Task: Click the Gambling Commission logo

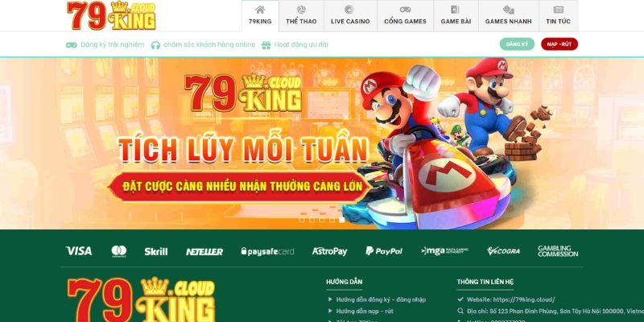Action: 558,251
